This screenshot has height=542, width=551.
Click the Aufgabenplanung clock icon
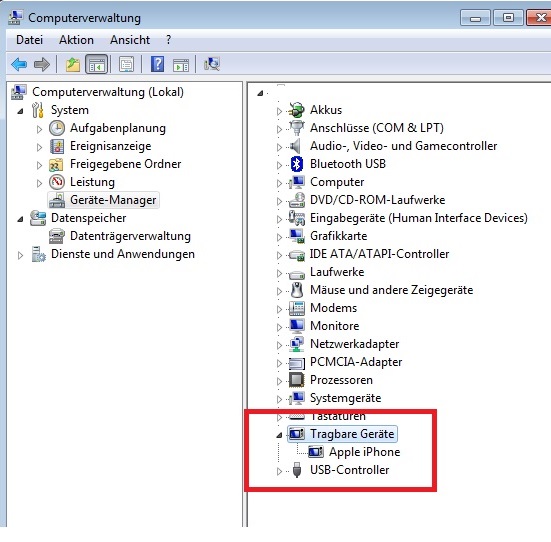[57, 128]
